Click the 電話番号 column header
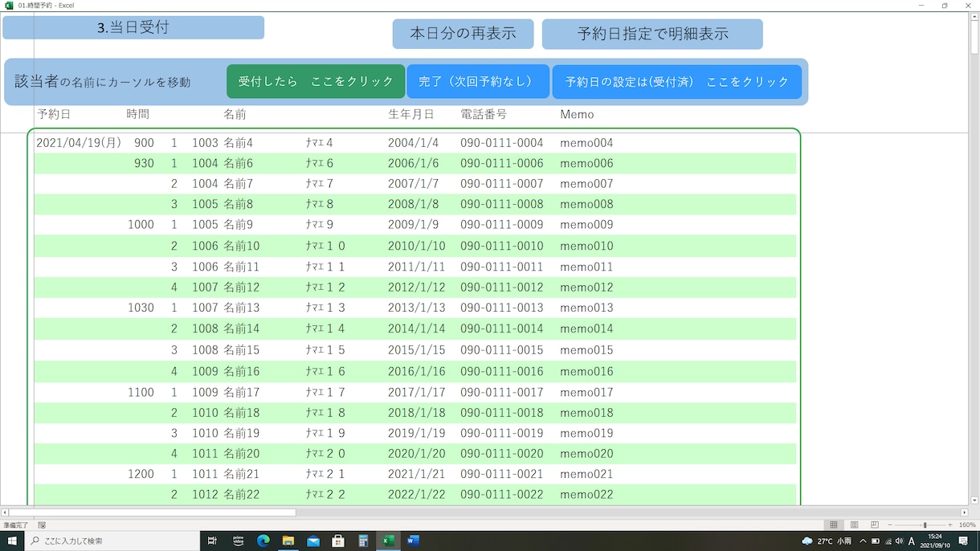 (484, 114)
